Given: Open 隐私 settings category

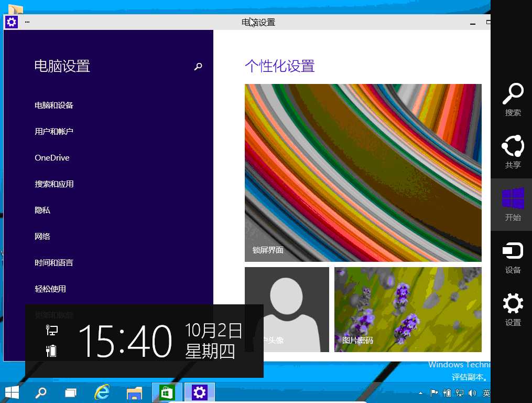Looking at the screenshot, I should tap(42, 210).
